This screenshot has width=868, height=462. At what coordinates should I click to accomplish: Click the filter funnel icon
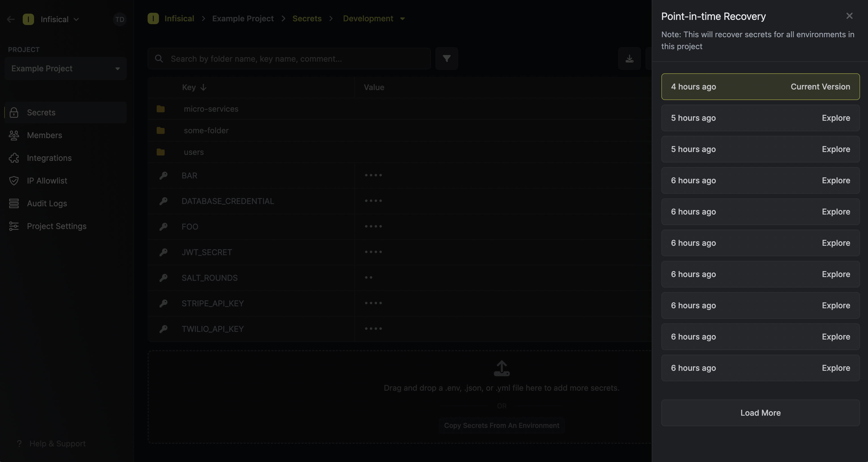(x=446, y=58)
